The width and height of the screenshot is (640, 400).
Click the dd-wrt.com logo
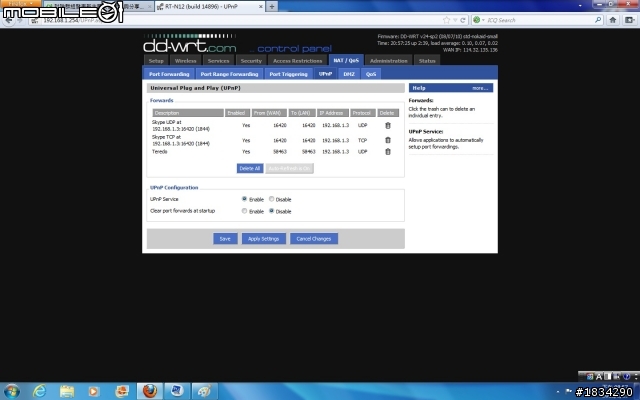click(190, 44)
